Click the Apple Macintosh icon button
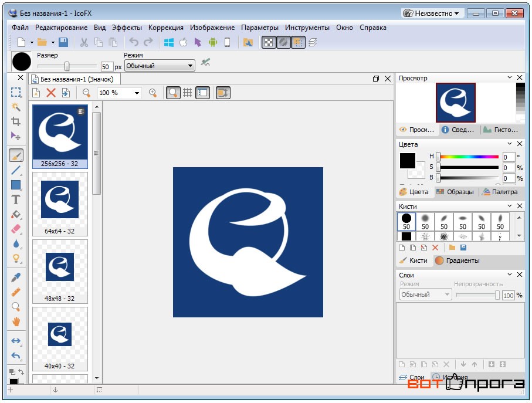 183,42
